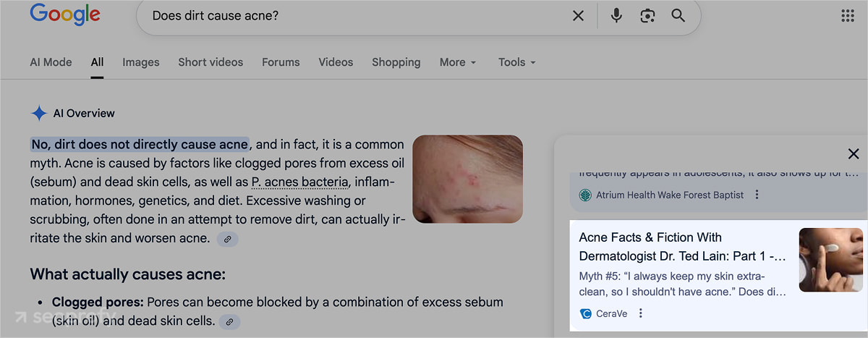Switch to AI Mode tab
This screenshot has height=338, width=868.
coord(51,62)
